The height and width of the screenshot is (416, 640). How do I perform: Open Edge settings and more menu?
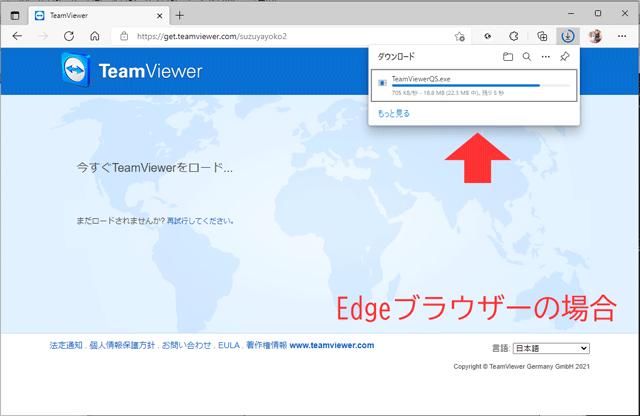pos(622,36)
